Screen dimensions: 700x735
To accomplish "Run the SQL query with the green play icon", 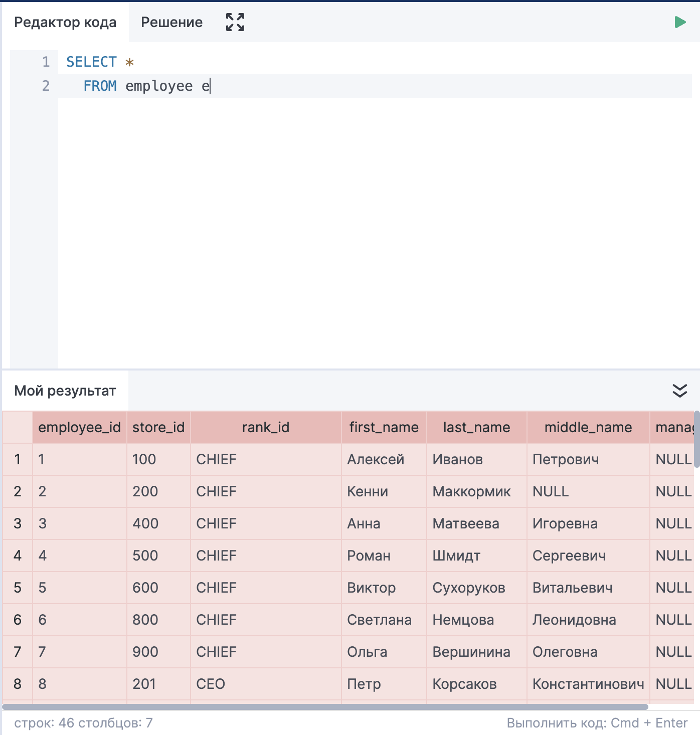I will click(680, 22).
